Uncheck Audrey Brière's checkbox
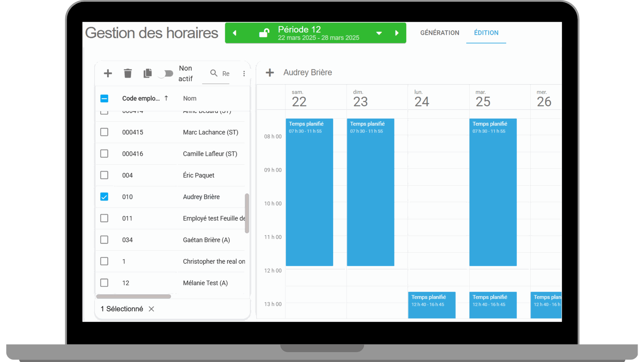The width and height of the screenshot is (644, 362). (x=104, y=197)
